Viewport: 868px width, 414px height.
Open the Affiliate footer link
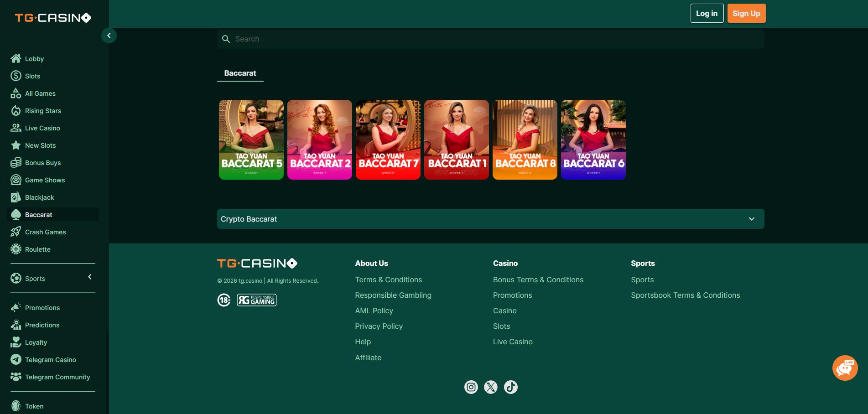(x=368, y=357)
